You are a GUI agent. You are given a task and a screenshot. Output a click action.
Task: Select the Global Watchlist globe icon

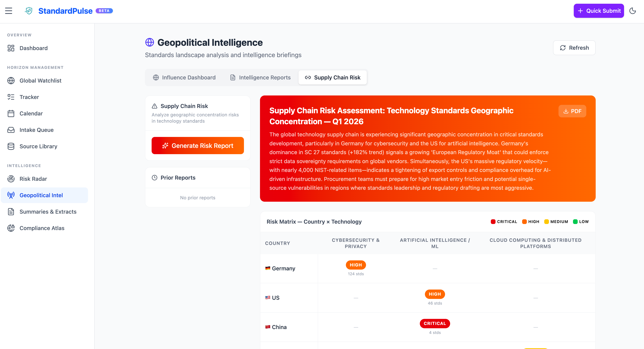click(x=11, y=80)
